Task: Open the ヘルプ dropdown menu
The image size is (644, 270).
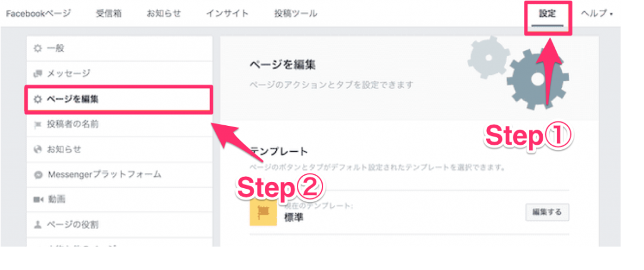Action: click(596, 14)
